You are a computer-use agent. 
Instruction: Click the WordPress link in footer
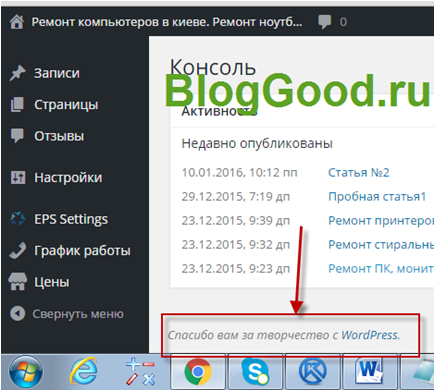pyautogui.click(x=370, y=335)
